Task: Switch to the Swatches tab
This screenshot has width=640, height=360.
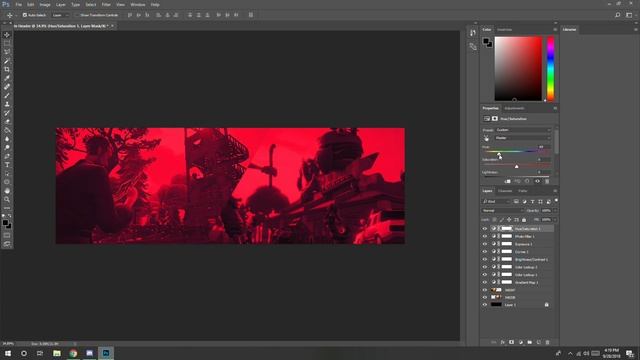Action: (x=504, y=30)
